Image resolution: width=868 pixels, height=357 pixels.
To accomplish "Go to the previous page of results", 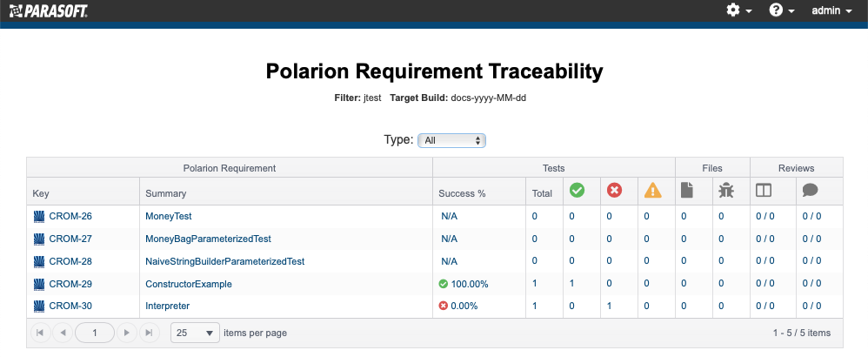I will click(63, 333).
